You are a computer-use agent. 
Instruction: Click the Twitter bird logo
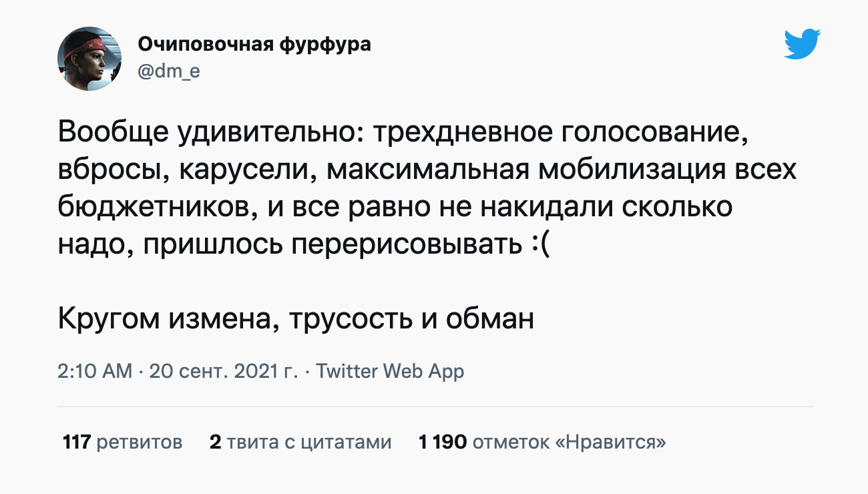point(802,45)
